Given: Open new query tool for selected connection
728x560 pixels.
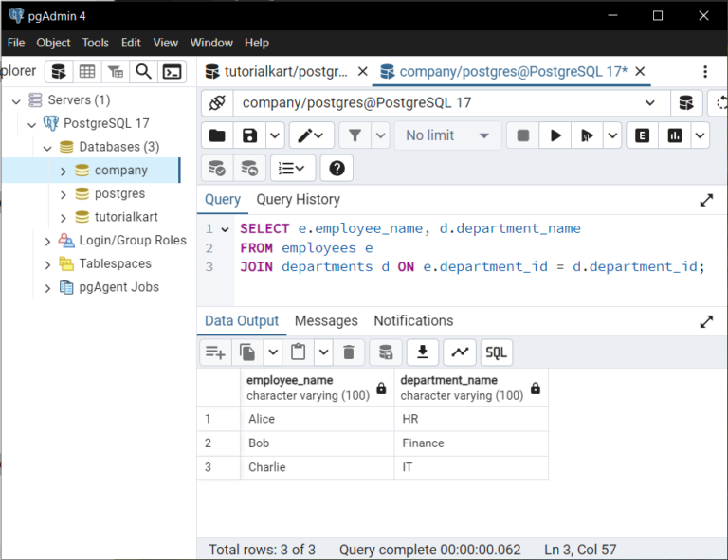Looking at the screenshot, I should pos(685,103).
